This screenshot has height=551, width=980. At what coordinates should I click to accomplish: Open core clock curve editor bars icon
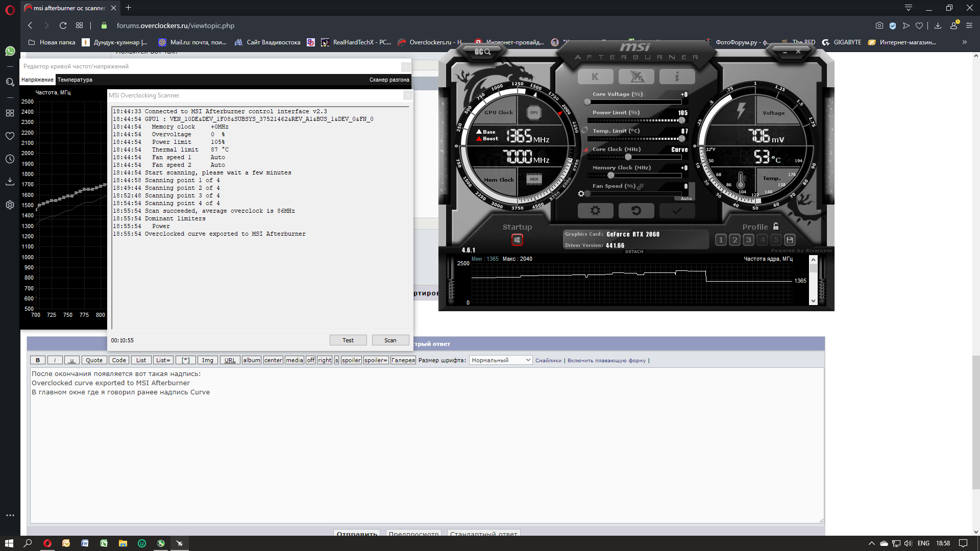pyautogui.click(x=585, y=150)
